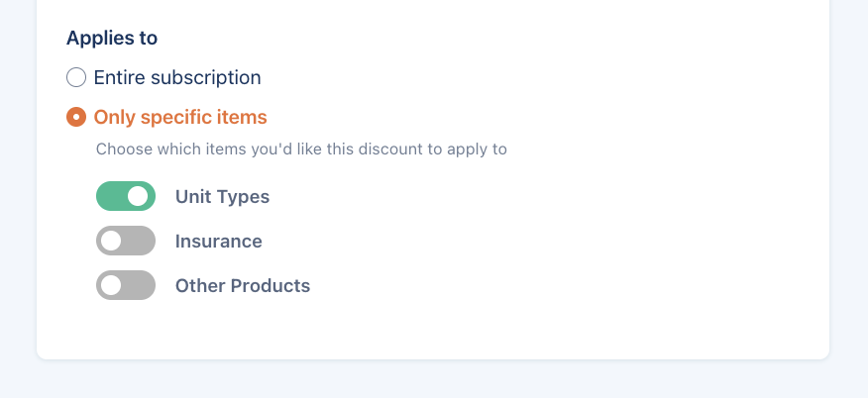Viewport: 868px width, 398px height.
Task: Enable the Insurance toggle
Action: 126,241
